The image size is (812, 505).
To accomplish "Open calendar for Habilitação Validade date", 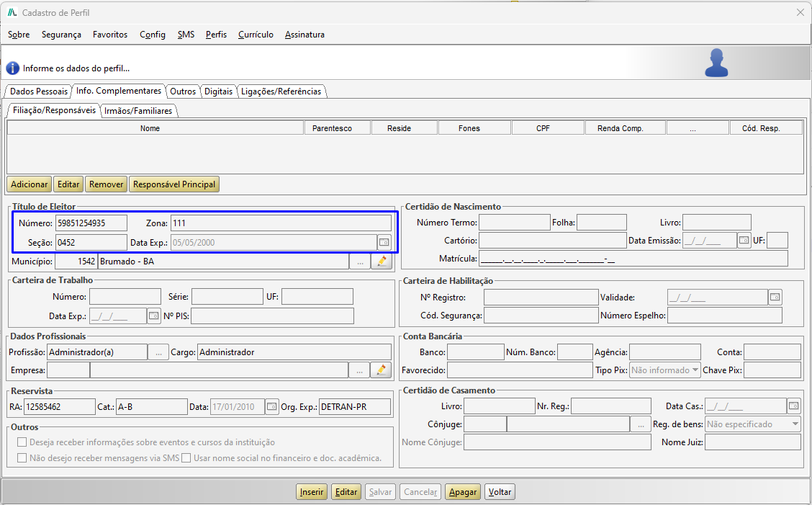I will (x=775, y=297).
